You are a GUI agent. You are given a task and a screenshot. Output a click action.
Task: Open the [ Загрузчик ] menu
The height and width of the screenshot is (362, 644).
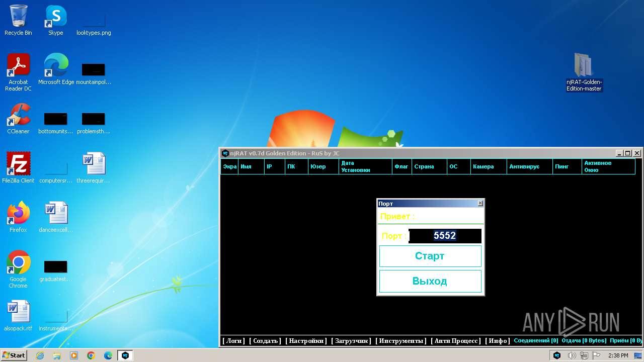pyautogui.click(x=351, y=341)
